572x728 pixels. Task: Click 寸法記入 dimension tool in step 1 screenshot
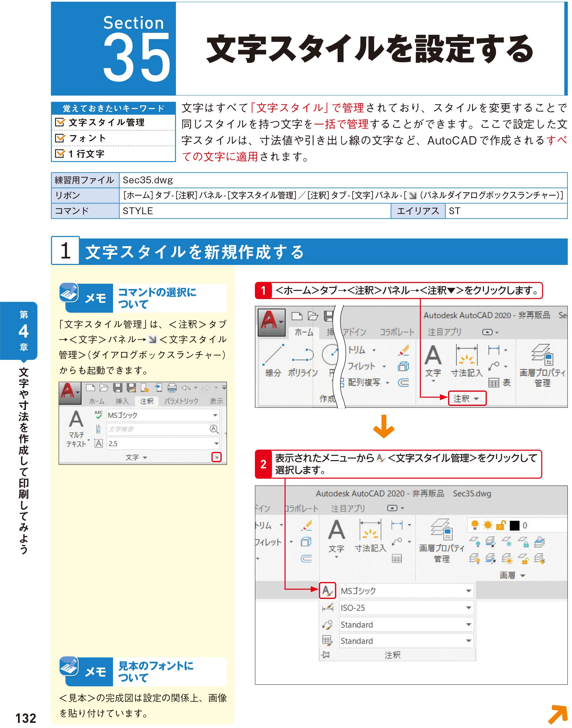pyautogui.click(x=467, y=361)
